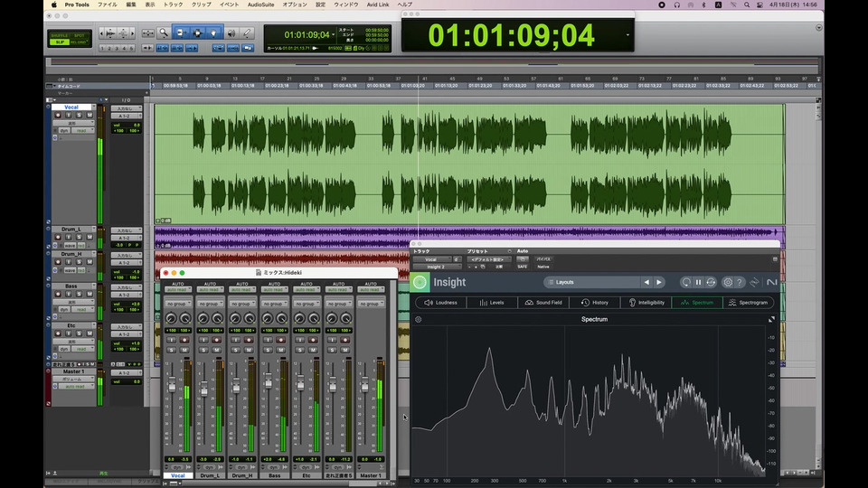Click the plugin compare button
The image size is (868, 488).
click(499, 267)
